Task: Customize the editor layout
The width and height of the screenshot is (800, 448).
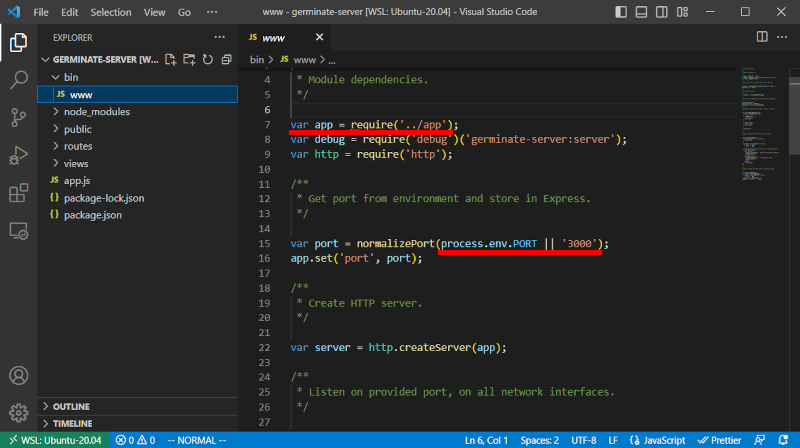Action: click(682, 12)
